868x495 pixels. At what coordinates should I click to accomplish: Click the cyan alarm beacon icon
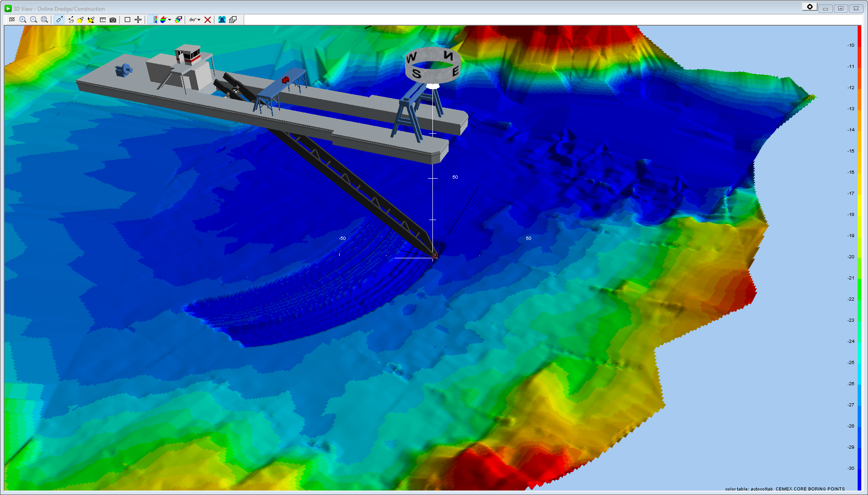point(222,20)
